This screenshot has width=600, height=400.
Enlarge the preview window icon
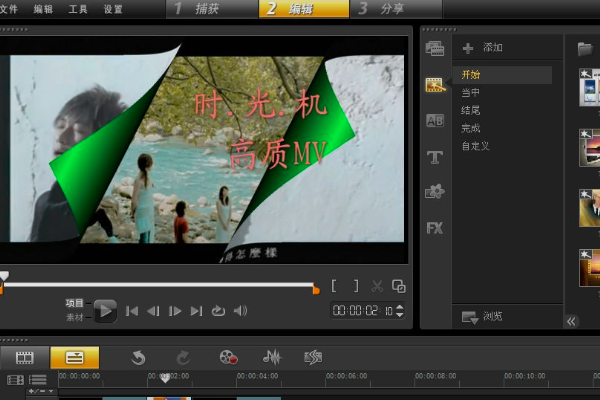coord(399,286)
